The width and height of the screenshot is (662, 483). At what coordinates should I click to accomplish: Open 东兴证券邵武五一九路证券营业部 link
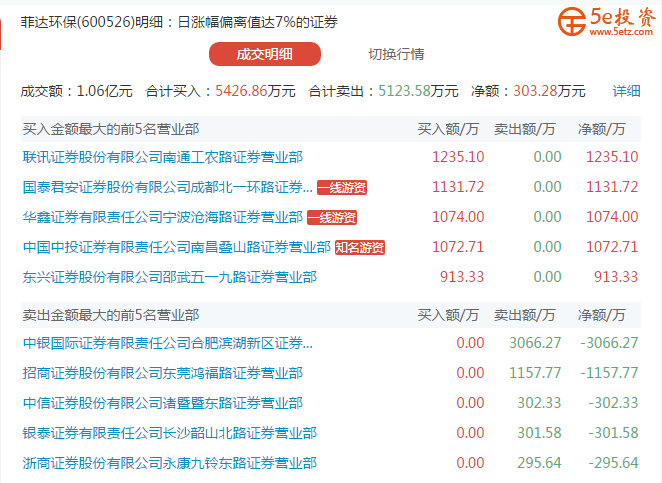170,277
